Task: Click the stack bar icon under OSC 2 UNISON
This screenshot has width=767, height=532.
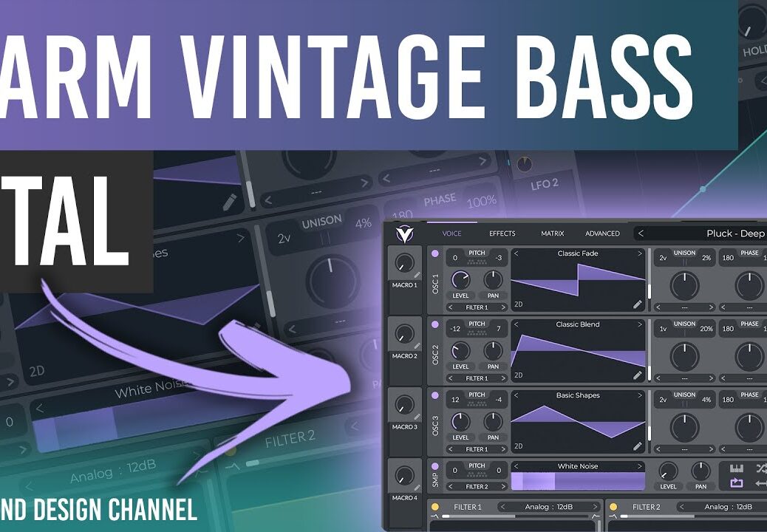Action: click(684, 333)
